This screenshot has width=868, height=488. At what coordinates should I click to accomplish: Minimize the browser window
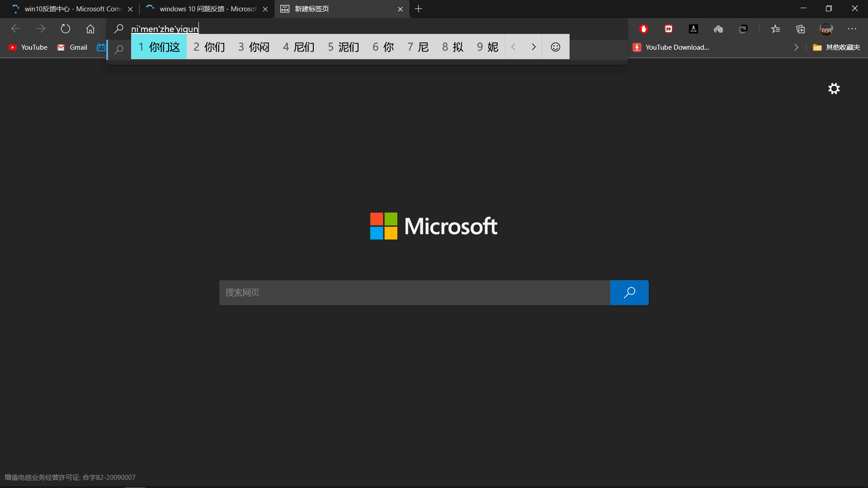(x=803, y=9)
